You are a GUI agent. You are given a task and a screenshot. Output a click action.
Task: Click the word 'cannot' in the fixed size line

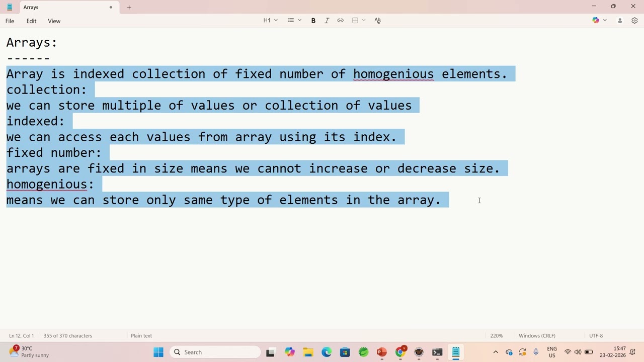pos(279,168)
